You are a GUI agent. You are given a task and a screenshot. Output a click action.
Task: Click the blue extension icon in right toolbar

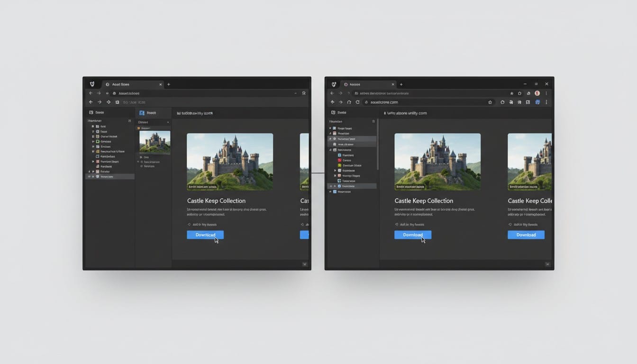click(x=537, y=102)
